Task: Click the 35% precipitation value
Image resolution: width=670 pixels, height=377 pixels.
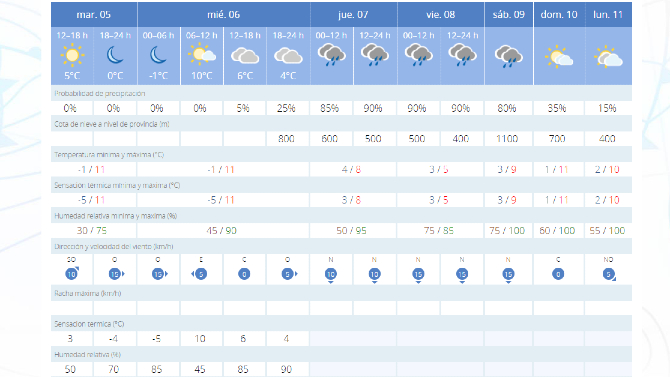Action: [557, 109]
